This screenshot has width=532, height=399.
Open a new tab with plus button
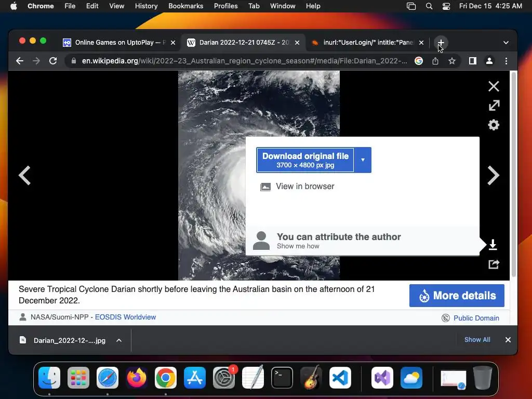point(441,43)
